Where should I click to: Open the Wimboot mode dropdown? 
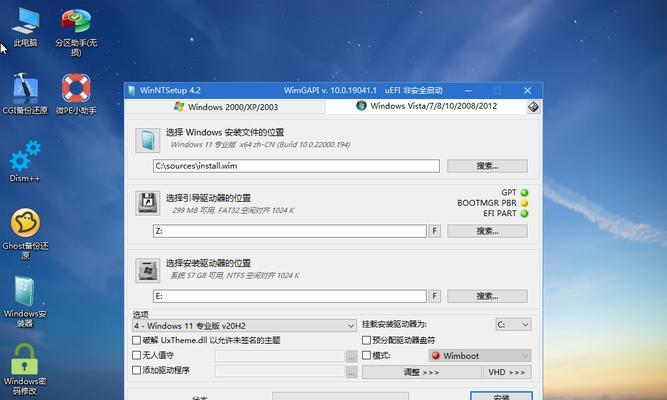[x=480, y=356]
